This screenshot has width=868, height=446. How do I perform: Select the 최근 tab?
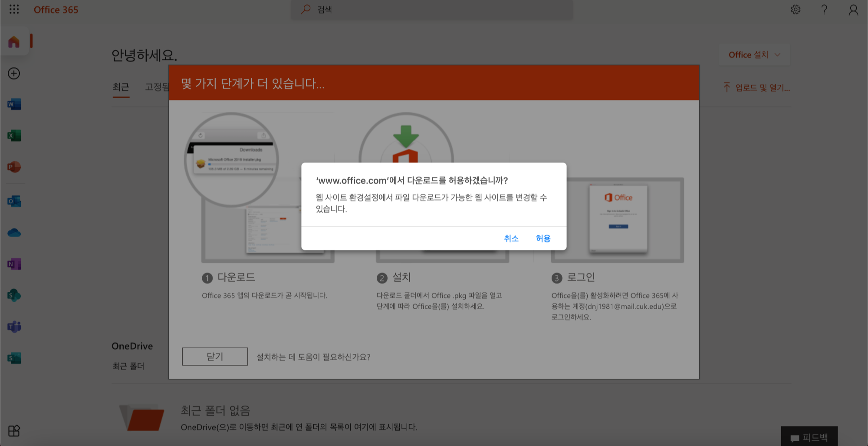(121, 87)
